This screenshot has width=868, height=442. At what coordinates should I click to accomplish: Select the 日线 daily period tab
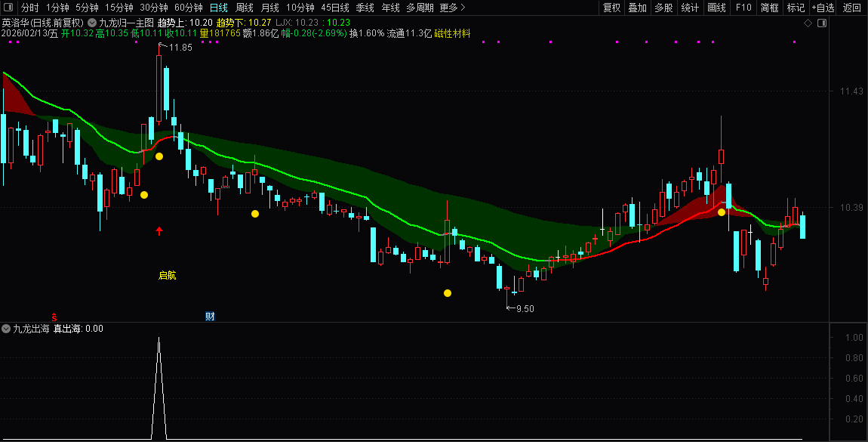click(219, 8)
